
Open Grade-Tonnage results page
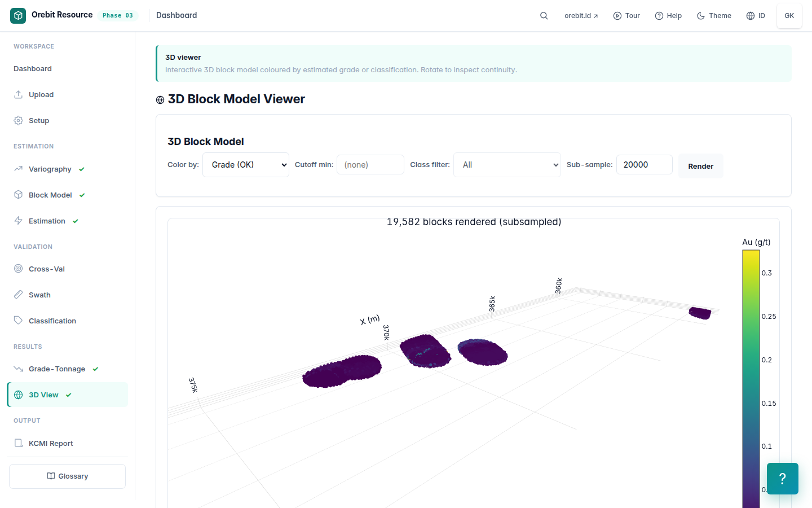[68, 369]
